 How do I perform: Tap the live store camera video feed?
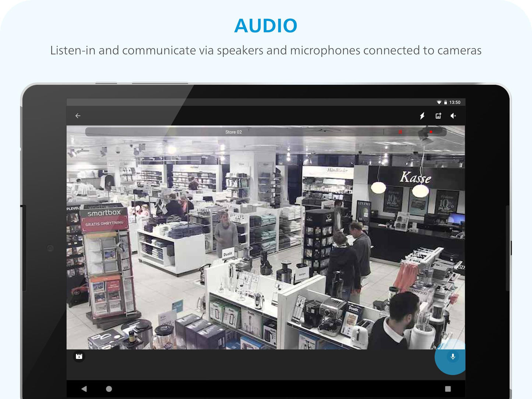point(266,238)
